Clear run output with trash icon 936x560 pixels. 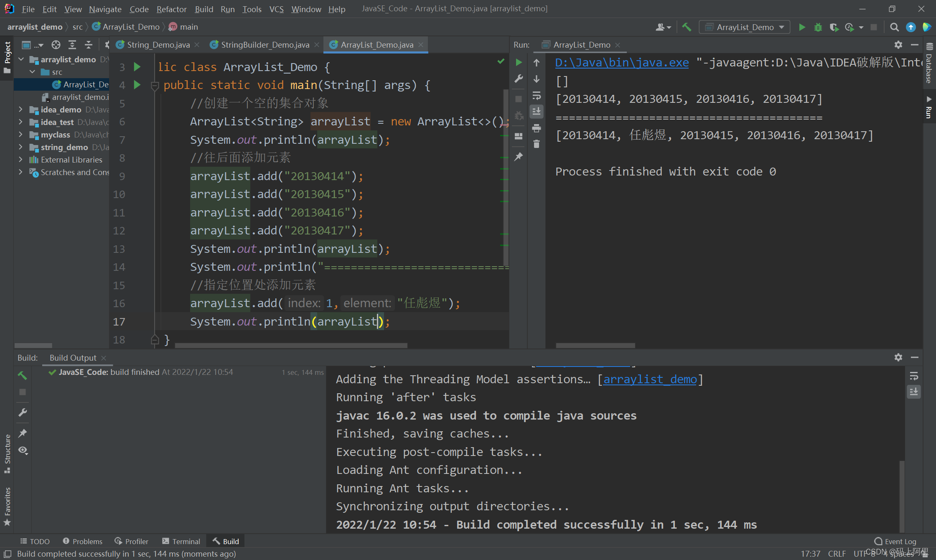[x=537, y=145]
